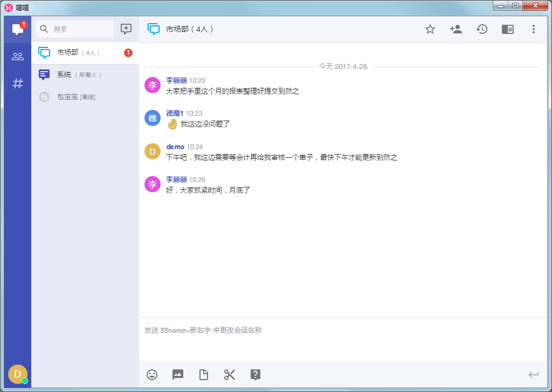Click 李丽丽's avatar on the 10:26 message

tap(153, 184)
